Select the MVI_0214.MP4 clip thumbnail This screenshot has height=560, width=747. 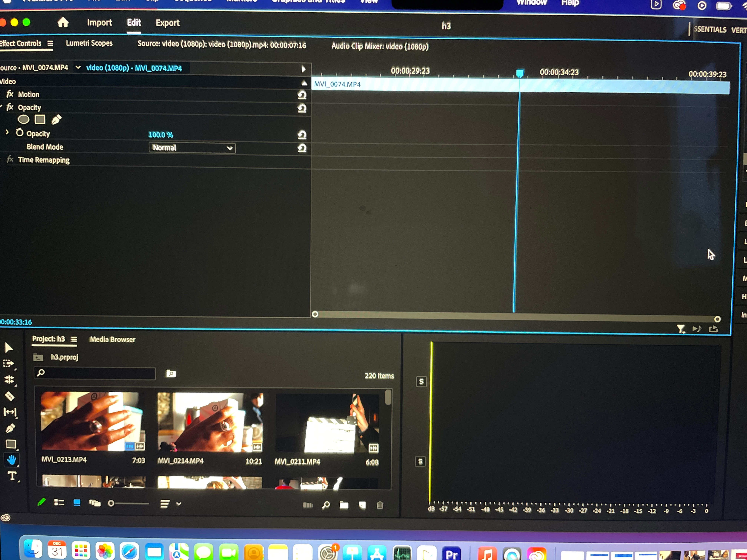click(x=210, y=422)
